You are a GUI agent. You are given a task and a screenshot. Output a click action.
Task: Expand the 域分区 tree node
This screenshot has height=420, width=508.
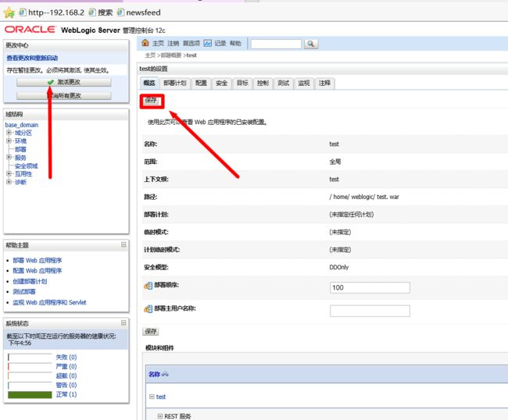[9, 133]
